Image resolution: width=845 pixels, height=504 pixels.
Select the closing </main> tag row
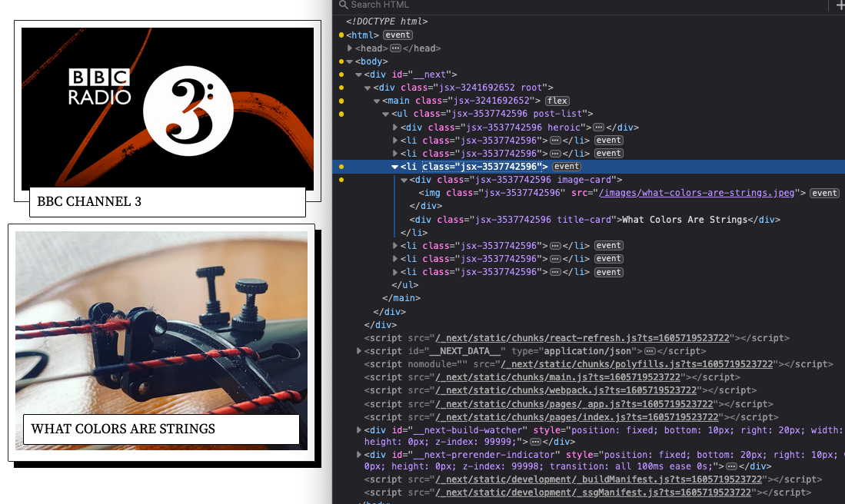coord(401,298)
